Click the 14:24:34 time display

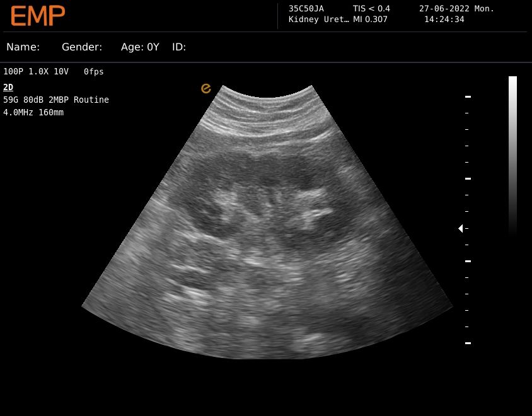[x=444, y=20]
